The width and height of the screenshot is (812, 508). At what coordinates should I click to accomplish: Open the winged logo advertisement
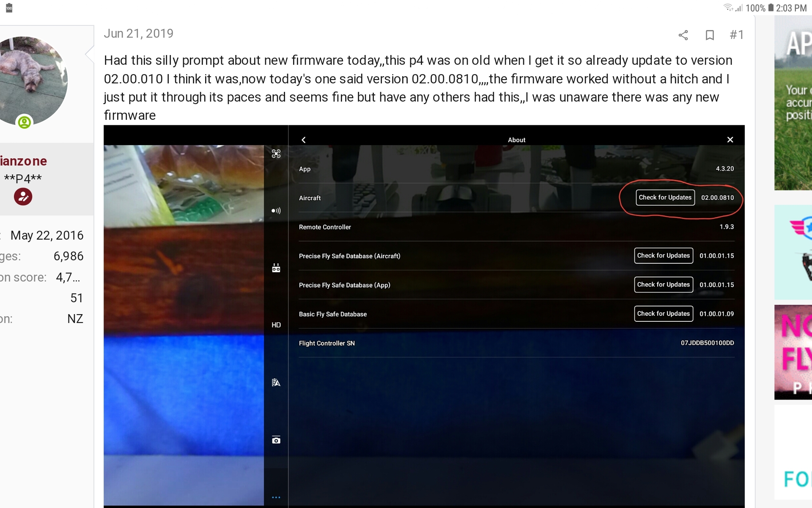[x=793, y=252]
